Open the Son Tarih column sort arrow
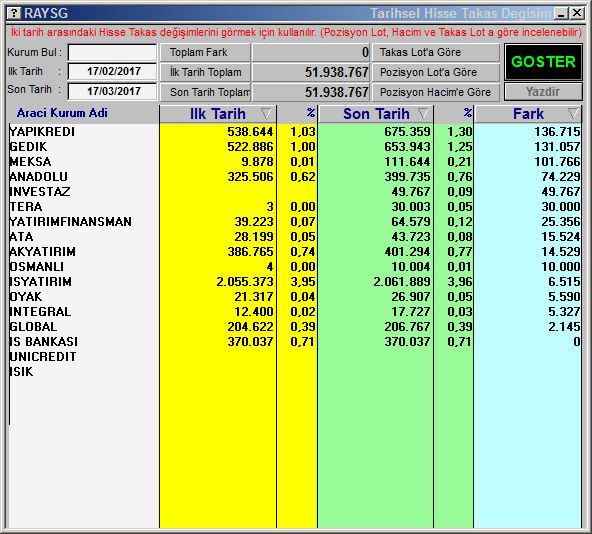This screenshot has height=534, width=592. pyautogui.click(x=423, y=113)
